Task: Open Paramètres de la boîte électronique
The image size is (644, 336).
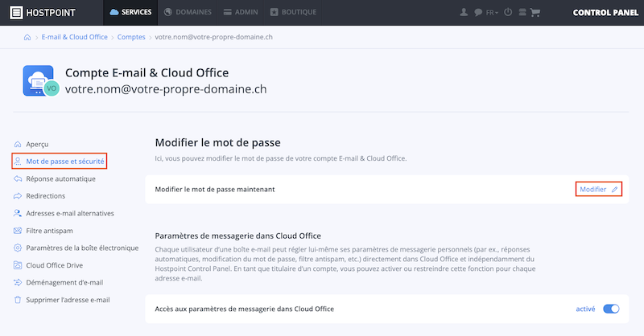Action: click(x=82, y=248)
